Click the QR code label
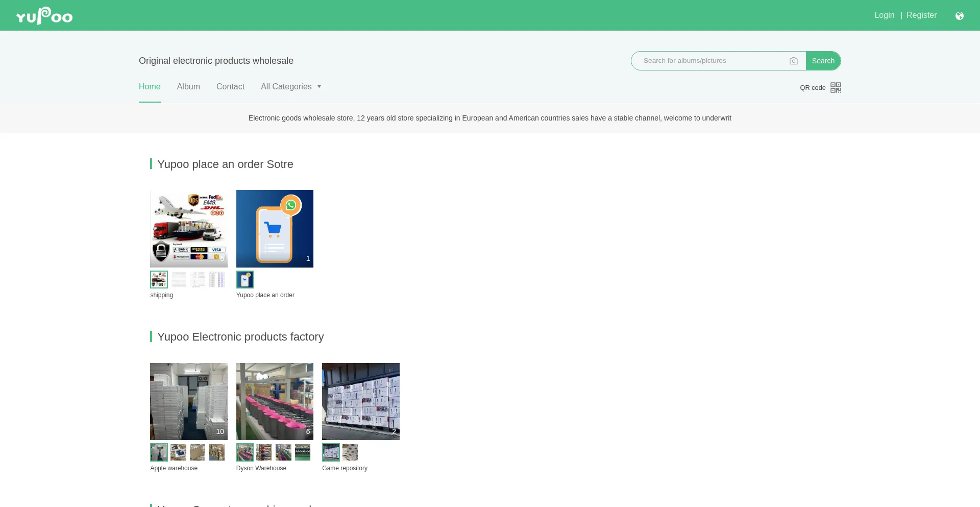 click(813, 88)
